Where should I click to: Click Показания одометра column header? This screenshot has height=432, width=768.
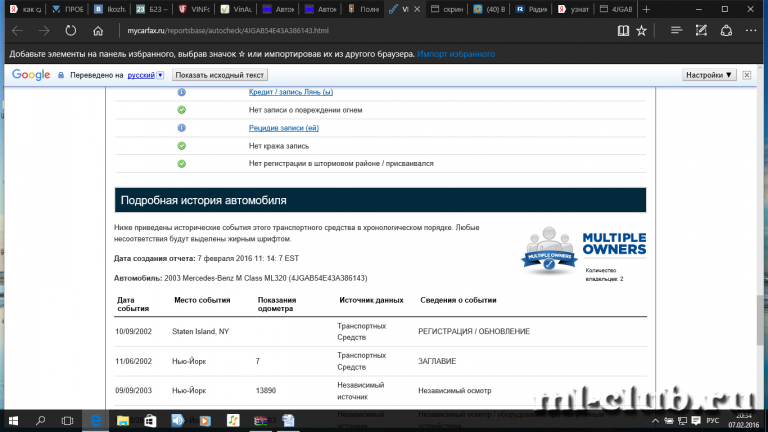click(277, 304)
